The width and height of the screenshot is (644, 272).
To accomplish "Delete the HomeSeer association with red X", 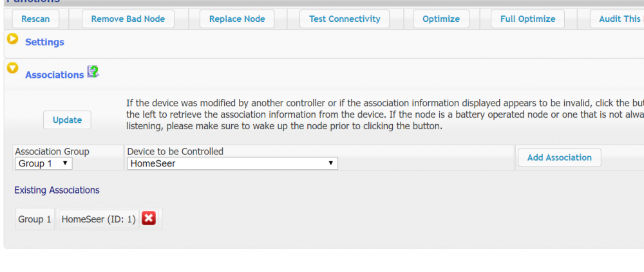I will click(149, 219).
